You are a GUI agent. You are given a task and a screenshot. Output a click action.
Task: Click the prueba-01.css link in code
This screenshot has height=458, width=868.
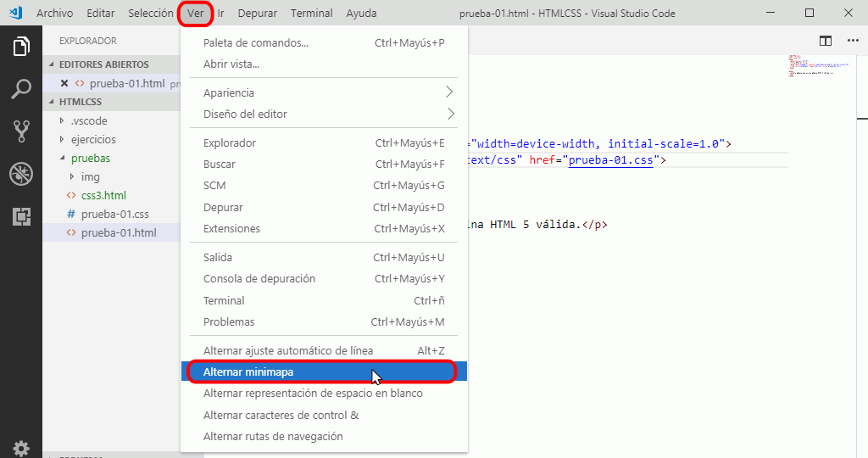click(610, 160)
